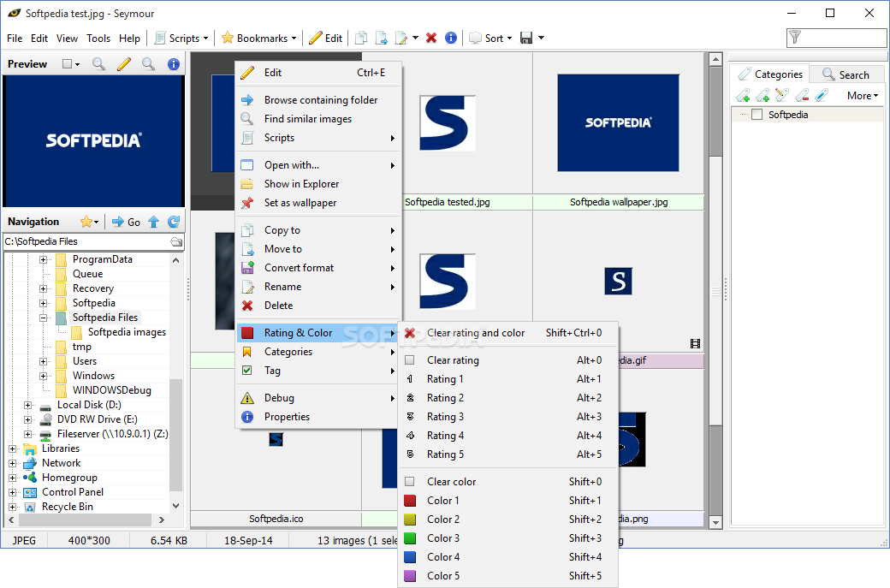
Task: Click the edit category pencil-tag icon
Action: point(782,95)
